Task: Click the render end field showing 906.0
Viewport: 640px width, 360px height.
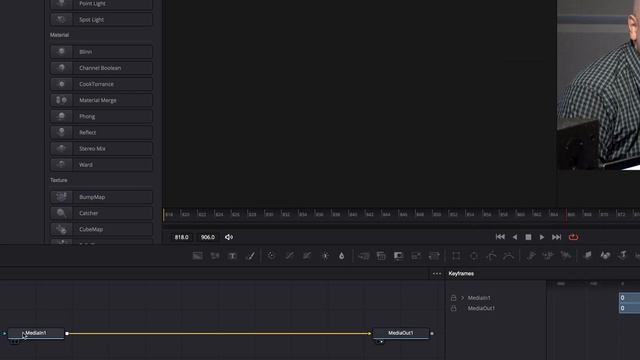Action: 207,237
